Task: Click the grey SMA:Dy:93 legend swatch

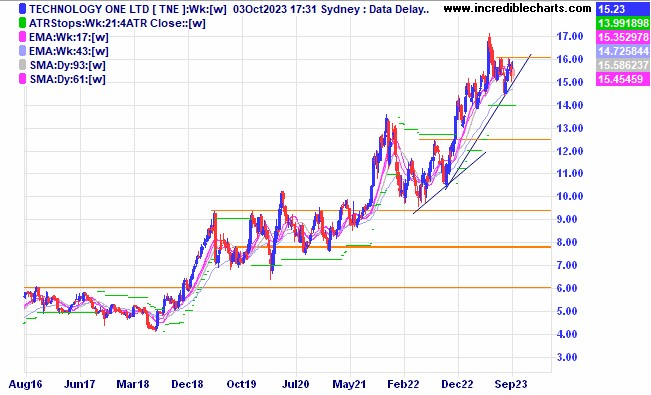Action: (x=22, y=65)
